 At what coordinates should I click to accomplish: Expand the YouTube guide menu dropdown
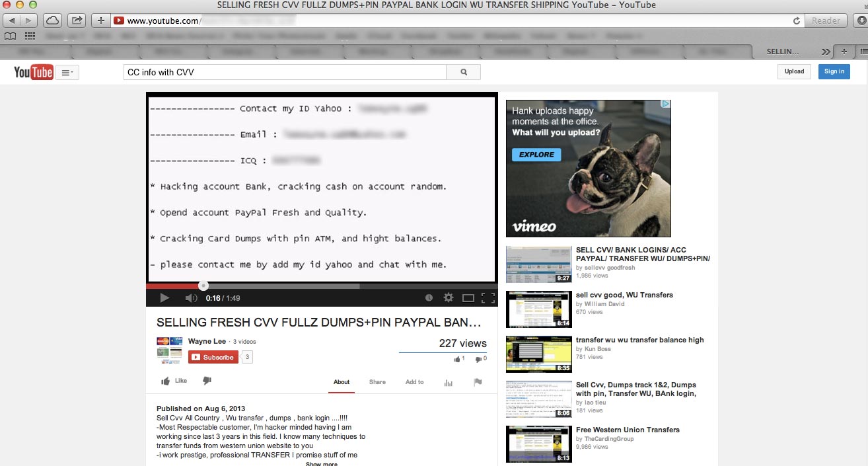tap(67, 73)
